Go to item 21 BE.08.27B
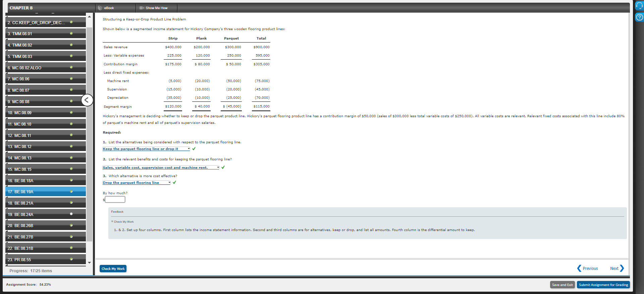 [x=46, y=237]
